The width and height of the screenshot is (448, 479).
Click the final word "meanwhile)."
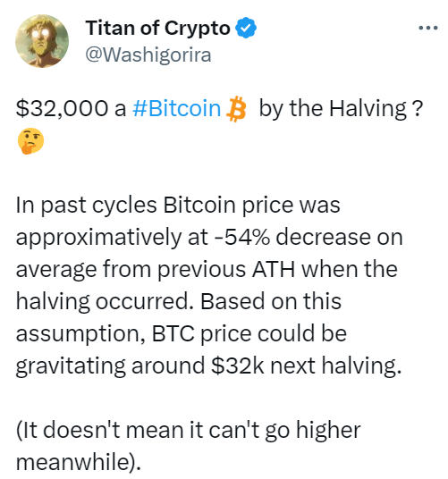click(x=79, y=462)
